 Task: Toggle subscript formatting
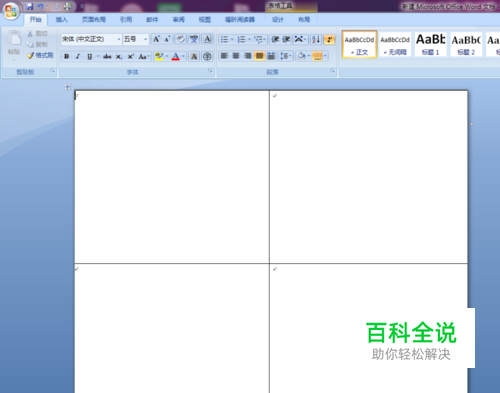119,56
